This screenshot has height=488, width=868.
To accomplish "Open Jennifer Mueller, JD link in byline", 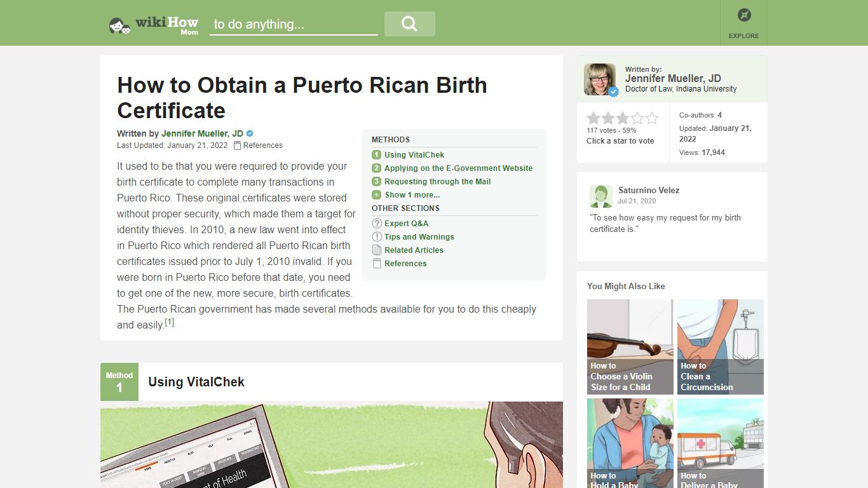I will (x=202, y=133).
